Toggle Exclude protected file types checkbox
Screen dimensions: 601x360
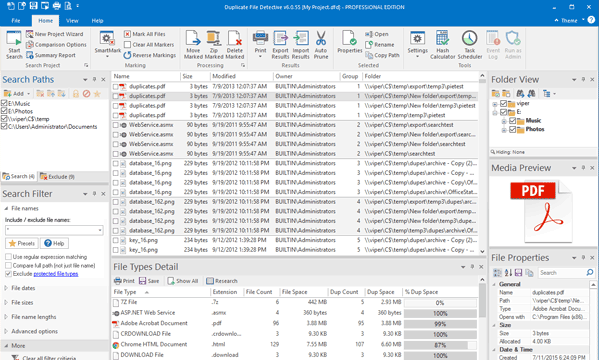point(8,274)
